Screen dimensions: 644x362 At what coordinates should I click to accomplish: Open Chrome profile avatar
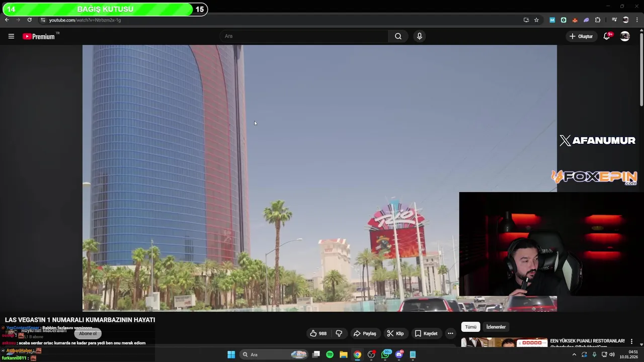coord(625,20)
